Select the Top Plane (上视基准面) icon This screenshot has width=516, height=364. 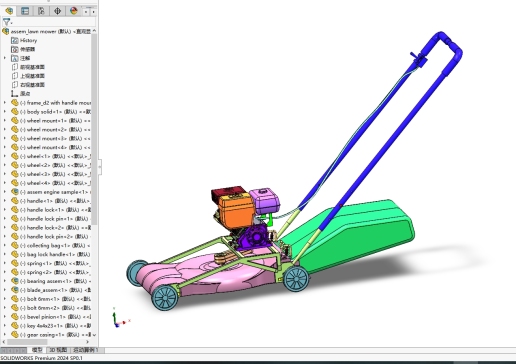coord(14,76)
